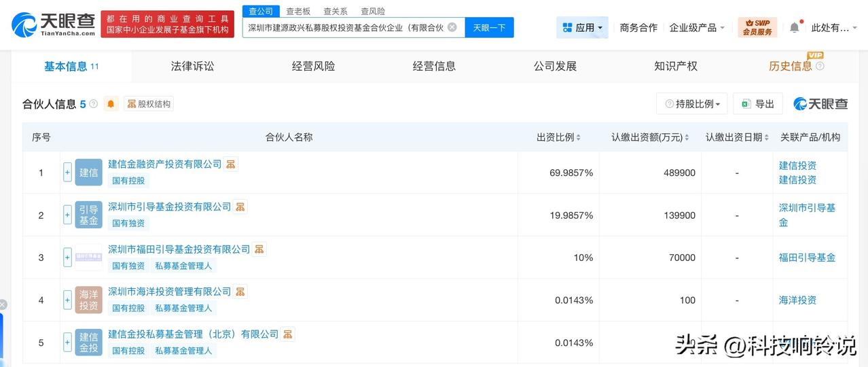Expand row 3 with the plus toggle
The width and height of the screenshot is (868, 367).
tap(67, 258)
